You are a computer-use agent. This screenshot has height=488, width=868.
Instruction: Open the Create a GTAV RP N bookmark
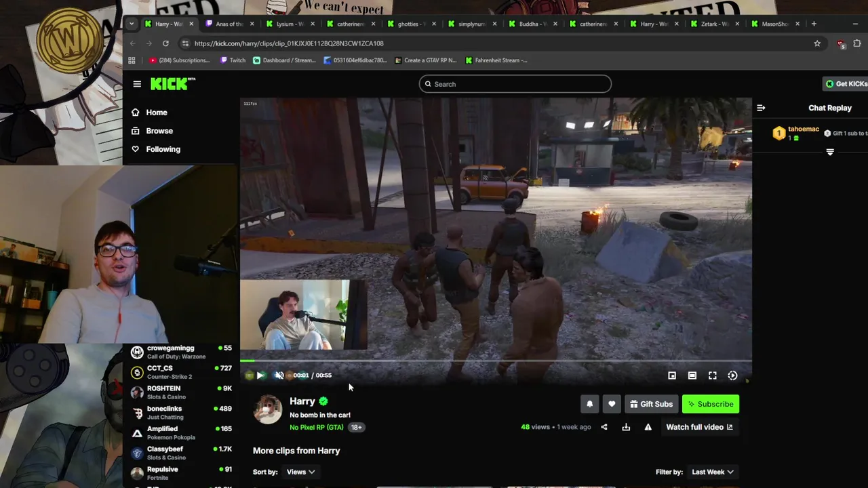[425, 60]
